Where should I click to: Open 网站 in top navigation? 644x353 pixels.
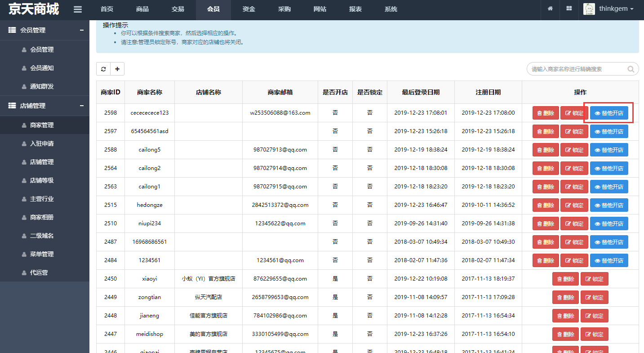(320, 9)
